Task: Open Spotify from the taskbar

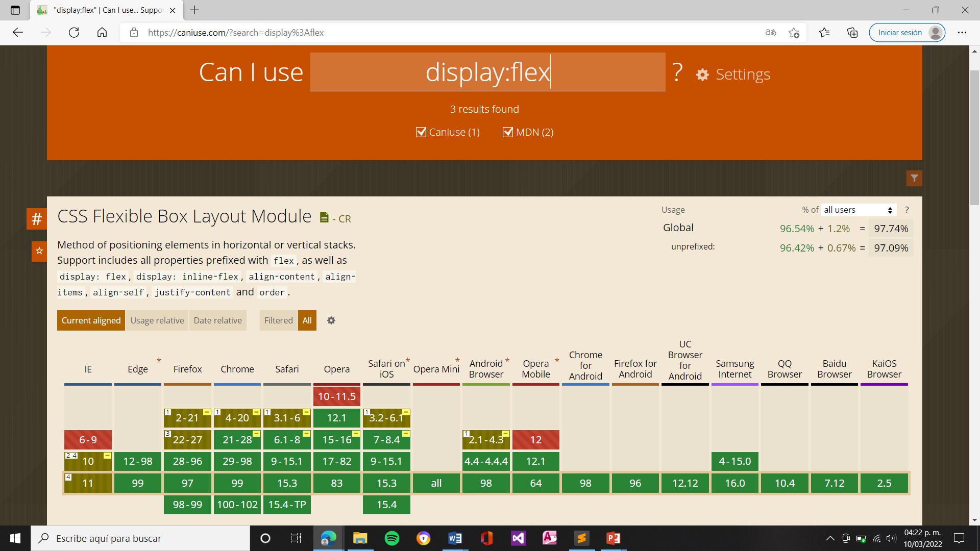Action: (x=392, y=538)
